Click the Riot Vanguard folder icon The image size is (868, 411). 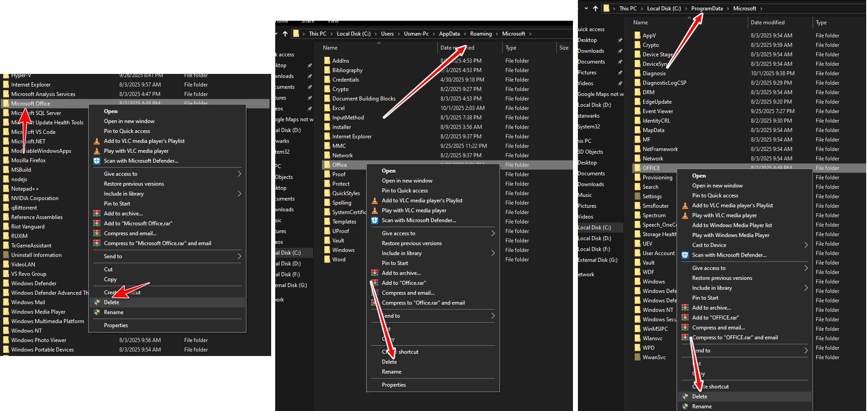(x=6, y=227)
